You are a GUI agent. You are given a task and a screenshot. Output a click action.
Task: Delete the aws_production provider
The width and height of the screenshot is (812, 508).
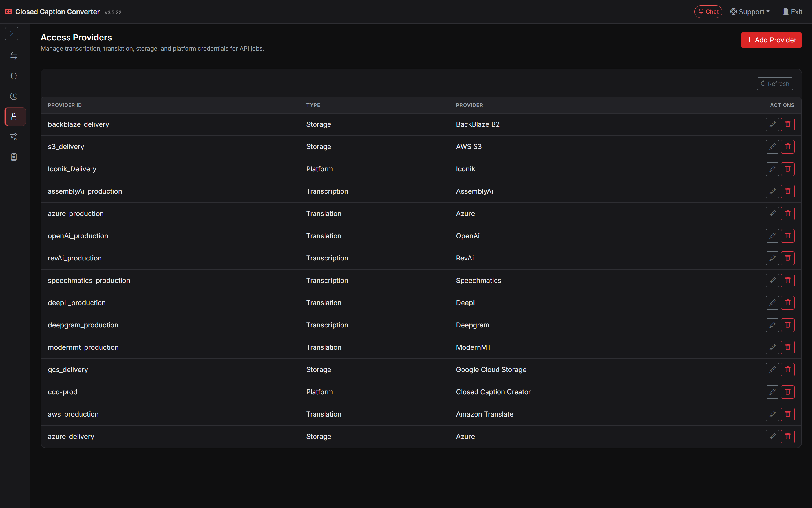(x=787, y=414)
